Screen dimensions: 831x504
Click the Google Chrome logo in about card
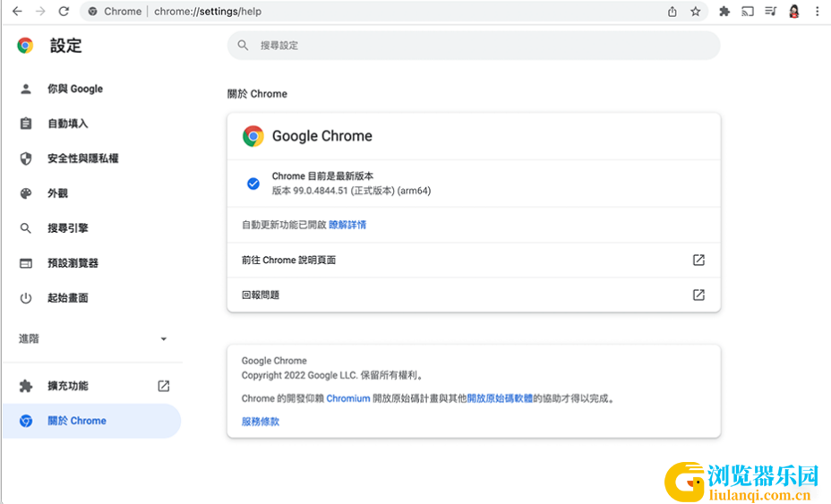(253, 136)
